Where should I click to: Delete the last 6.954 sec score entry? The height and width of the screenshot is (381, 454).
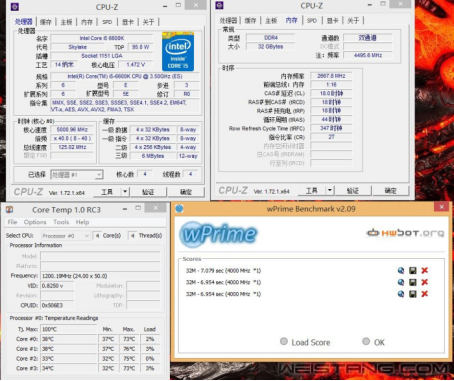click(x=425, y=294)
